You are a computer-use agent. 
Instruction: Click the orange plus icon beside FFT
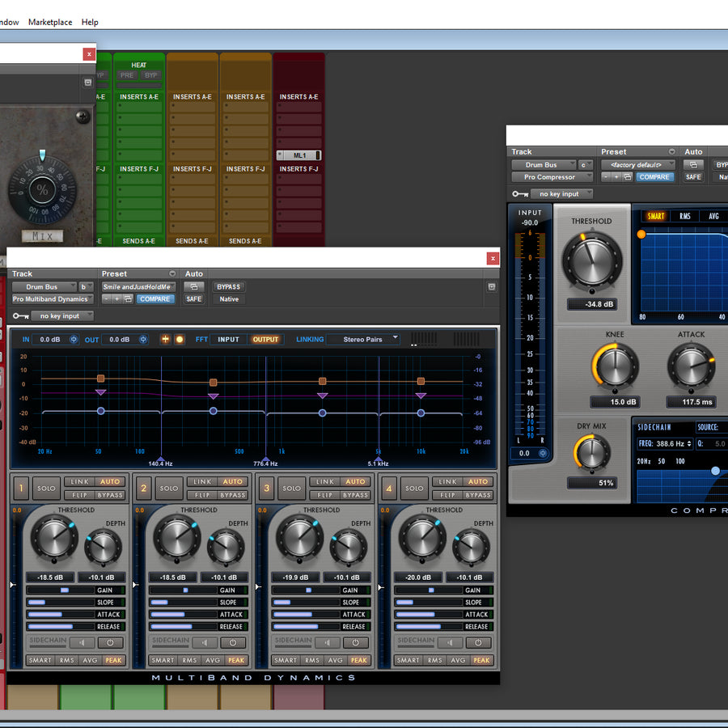coord(166,340)
